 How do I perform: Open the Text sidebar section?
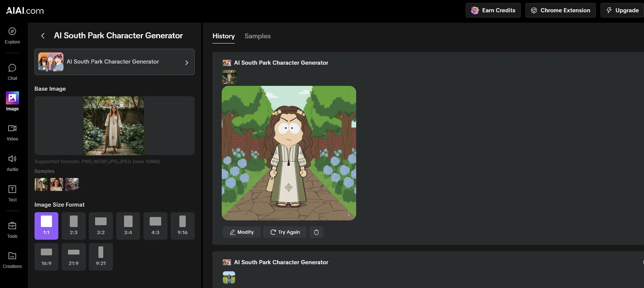12,194
